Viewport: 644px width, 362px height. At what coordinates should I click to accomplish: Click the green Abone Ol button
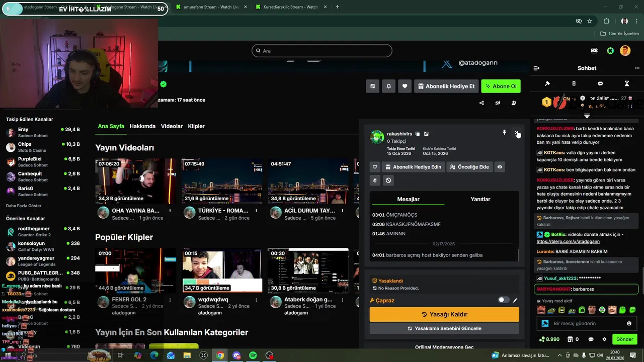(501, 86)
